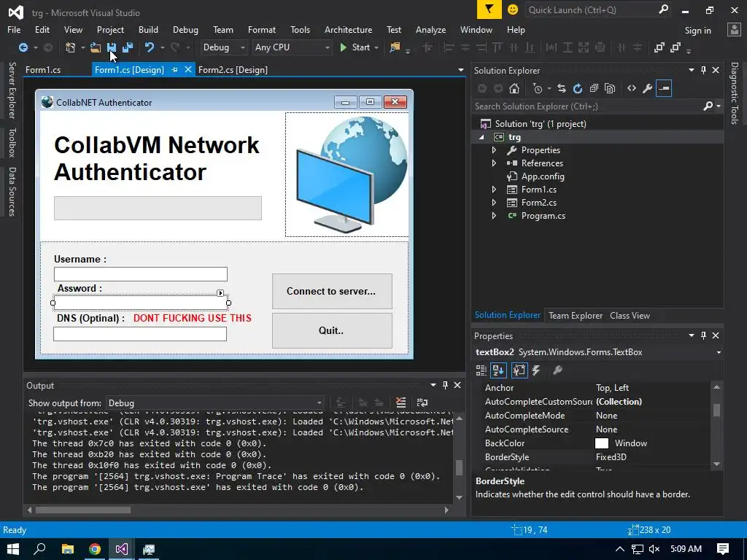Image resolution: width=747 pixels, height=560 pixels.
Task: Click the Open File toolbar icon
Action: pyautogui.click(x=96, y=47)
